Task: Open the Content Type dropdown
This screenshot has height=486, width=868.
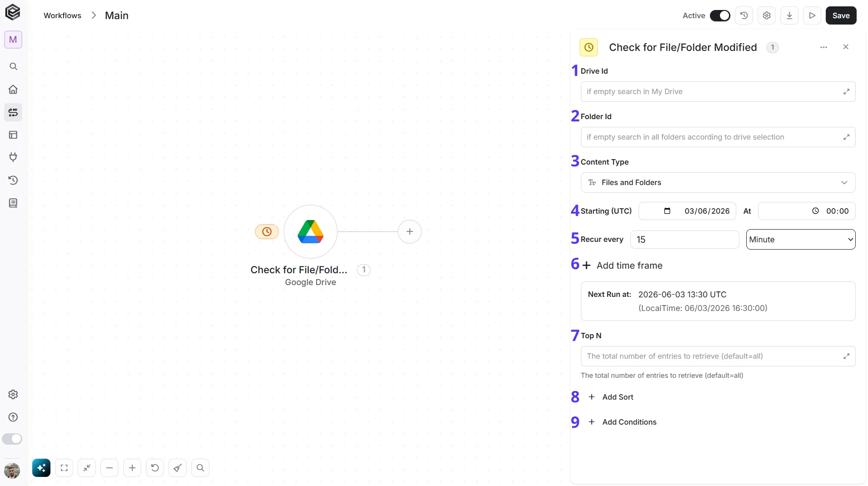Action: pyautogui.click(x=718, y=182)
